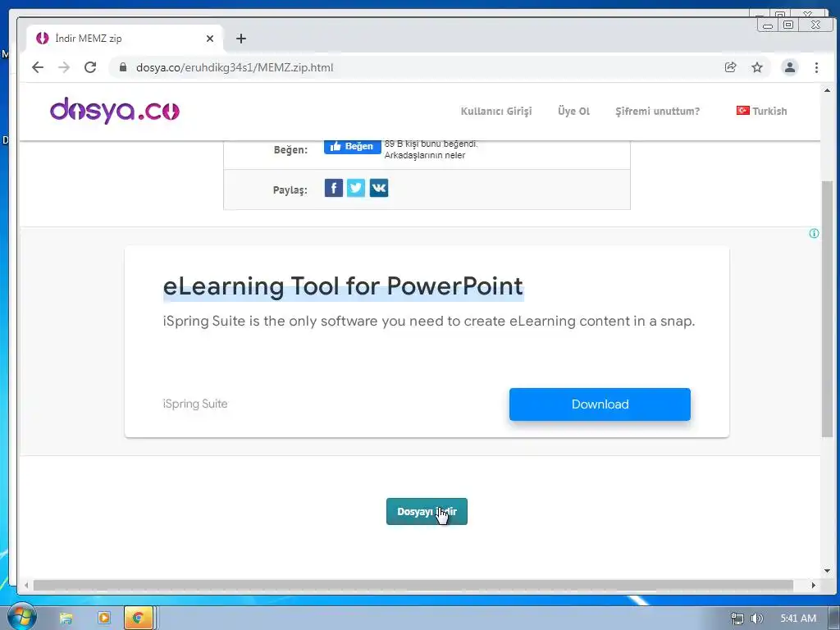The height and width of the screenshot is (630, 840).
Task: Click the Chrome taskbar icon
Action: pyautogui.click(x=139, y=619)
